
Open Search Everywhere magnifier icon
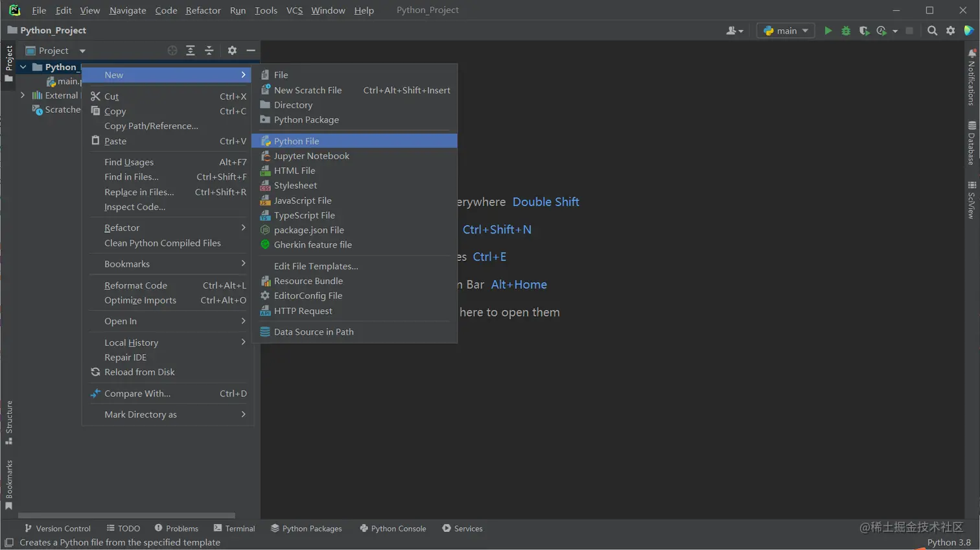[932, 30]
